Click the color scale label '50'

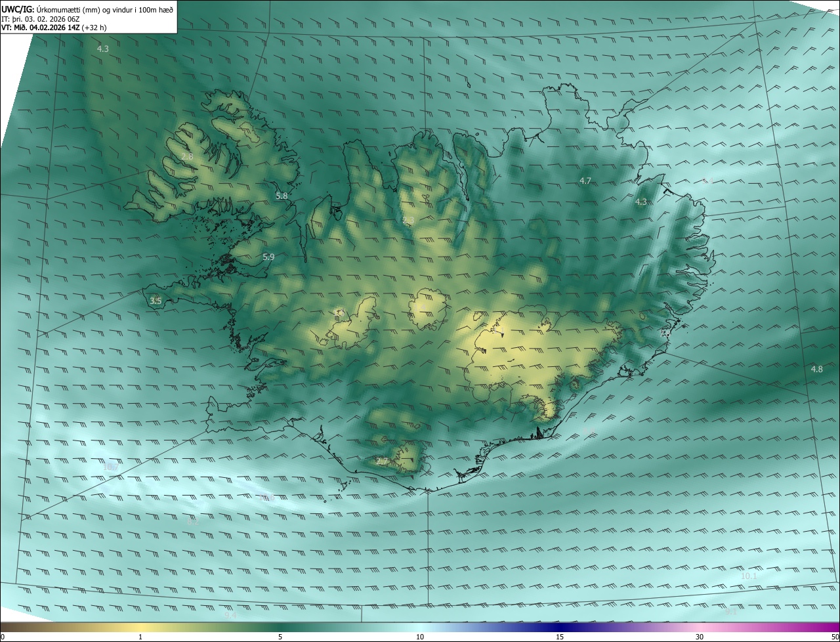click(835, 637)
